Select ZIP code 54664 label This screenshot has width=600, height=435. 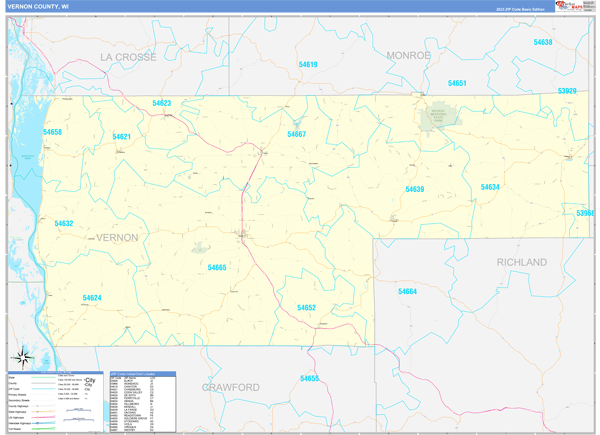point(407,292)
